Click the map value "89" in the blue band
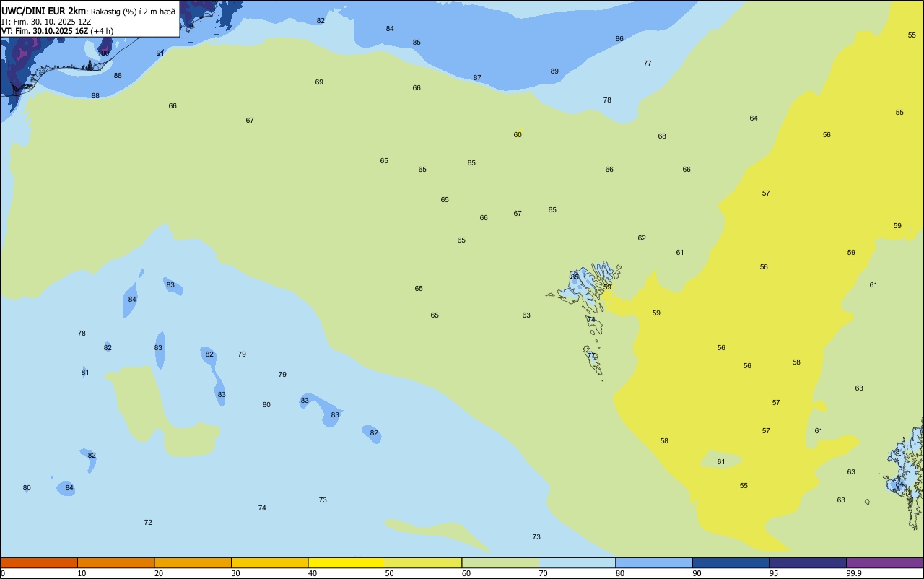 554,71
